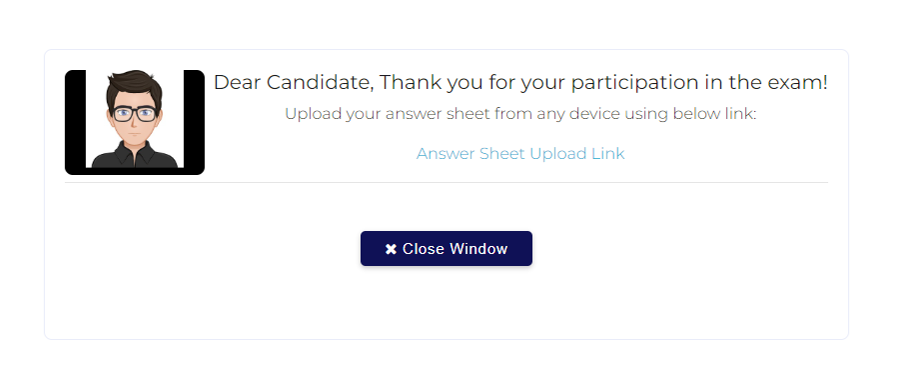Open the Answer Sheet Upload Link
Screen dimensions: 903x387
[520, 154]
